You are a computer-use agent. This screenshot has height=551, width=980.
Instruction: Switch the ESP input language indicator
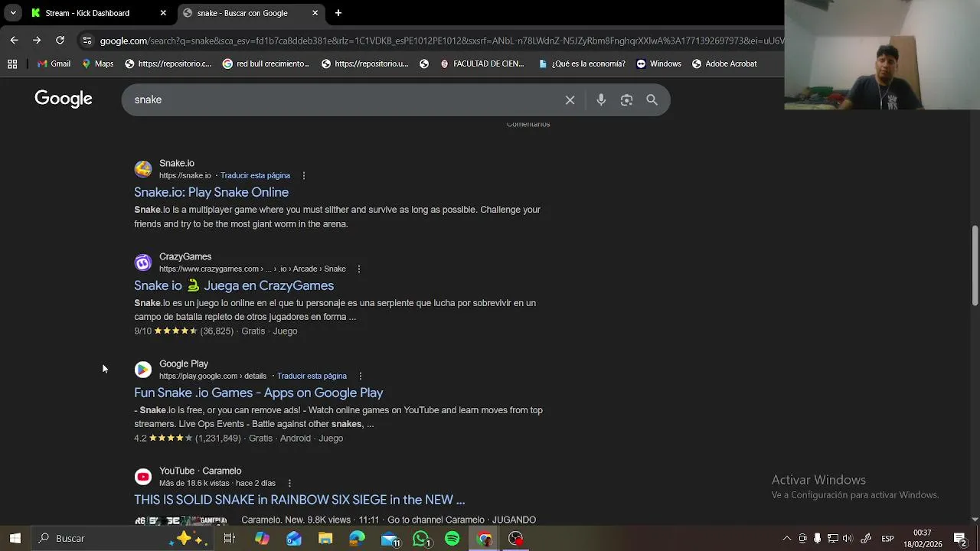(887, 538)
